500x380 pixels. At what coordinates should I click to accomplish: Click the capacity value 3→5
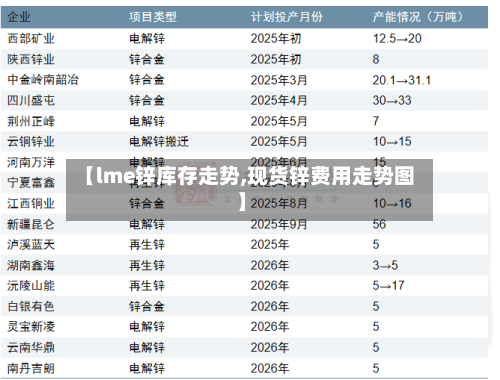point(385,266)
